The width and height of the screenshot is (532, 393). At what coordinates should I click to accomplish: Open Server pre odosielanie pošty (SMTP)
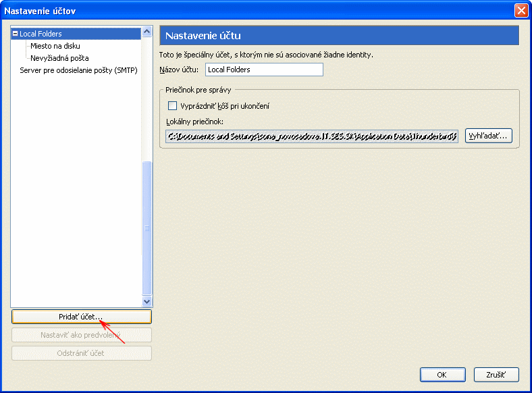pyautogui.click(x=78, y=70)
